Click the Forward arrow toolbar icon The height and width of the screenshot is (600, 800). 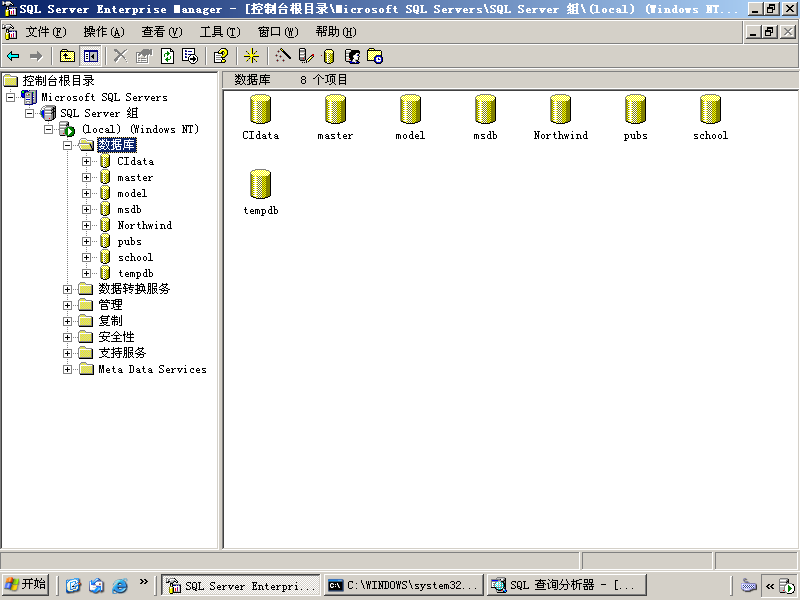[36, 56]
